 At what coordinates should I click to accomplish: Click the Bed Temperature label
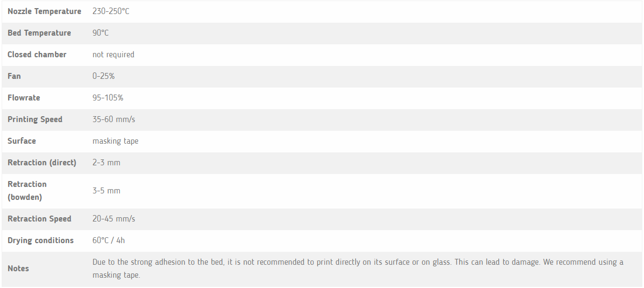(39, 33)
